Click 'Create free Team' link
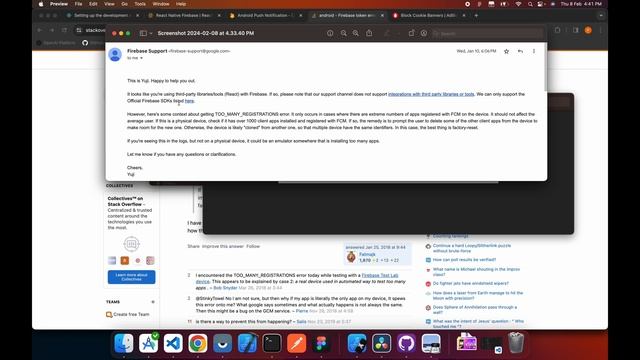 131,315
